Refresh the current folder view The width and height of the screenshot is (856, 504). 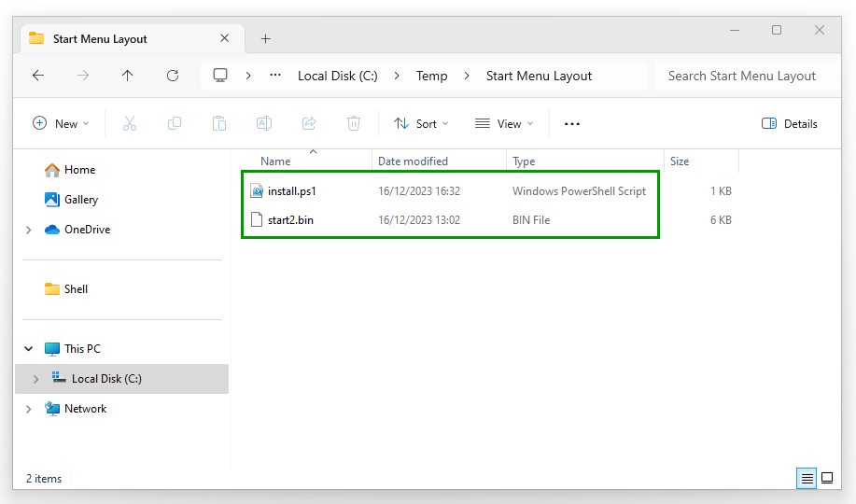(x=172, y=76)
